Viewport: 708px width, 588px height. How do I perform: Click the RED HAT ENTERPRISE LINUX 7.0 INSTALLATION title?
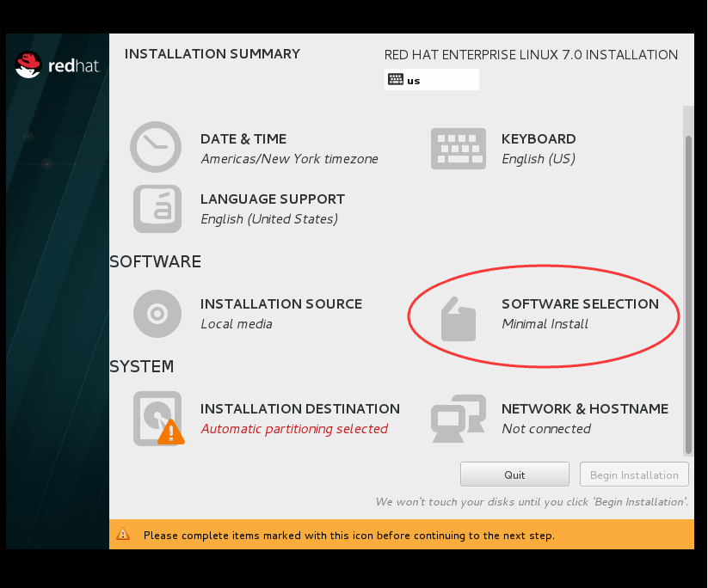coord(531,55)
